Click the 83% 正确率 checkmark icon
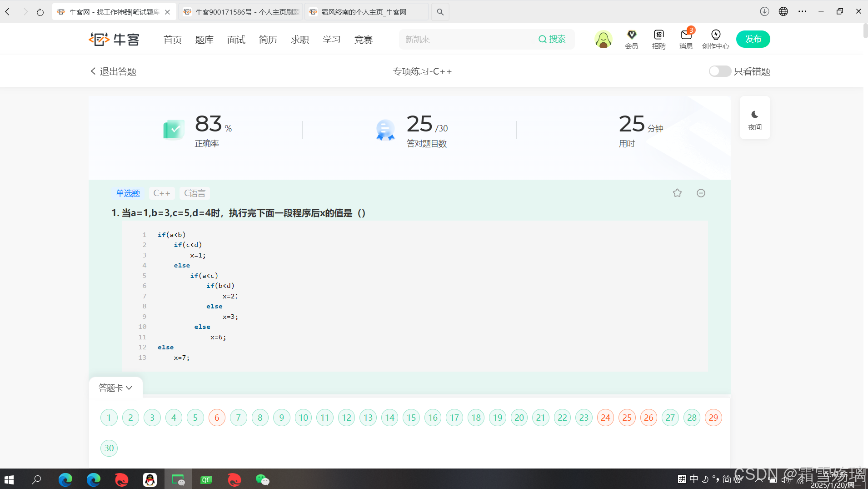Image resolution: width=868 pixels, height=489 pixels. pos(174,130)
